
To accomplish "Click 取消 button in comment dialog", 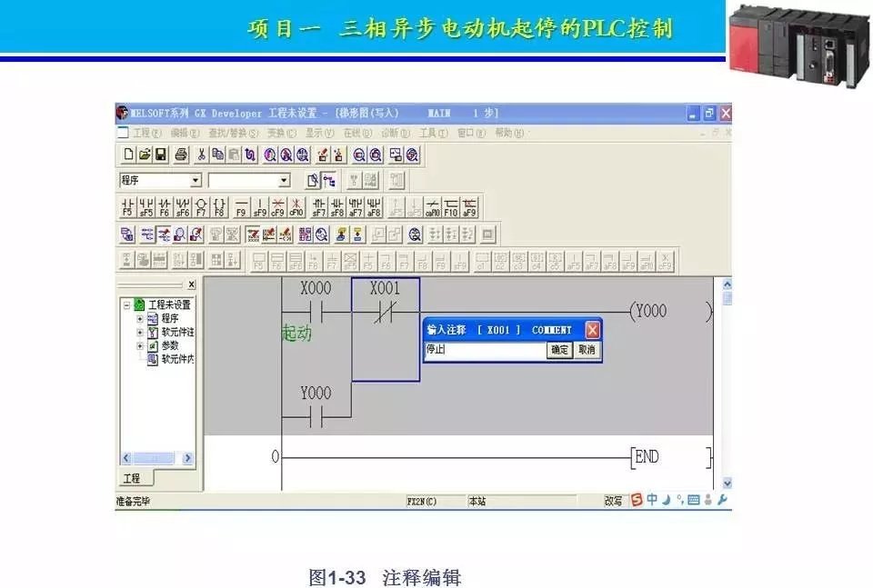I will click(587, 350).
